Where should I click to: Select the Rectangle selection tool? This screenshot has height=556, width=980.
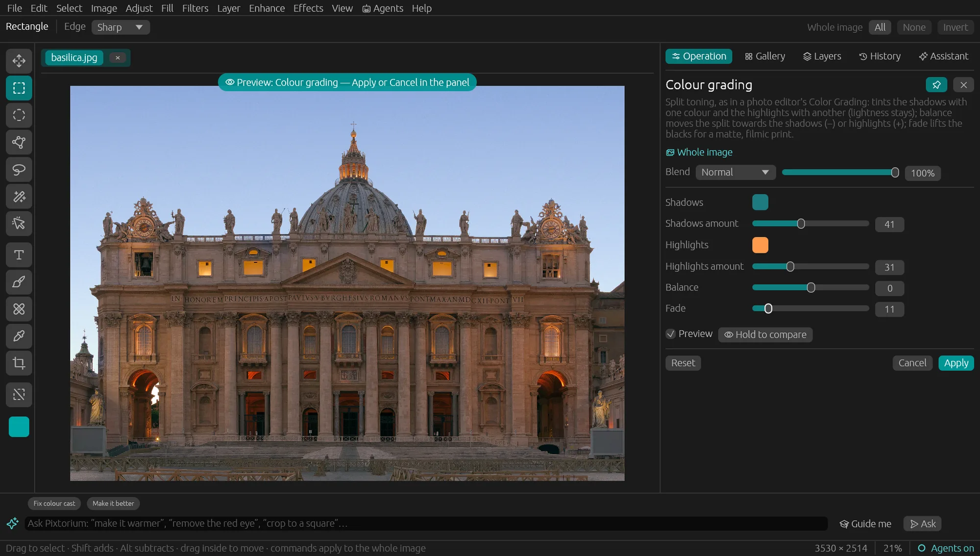point(19,88)
